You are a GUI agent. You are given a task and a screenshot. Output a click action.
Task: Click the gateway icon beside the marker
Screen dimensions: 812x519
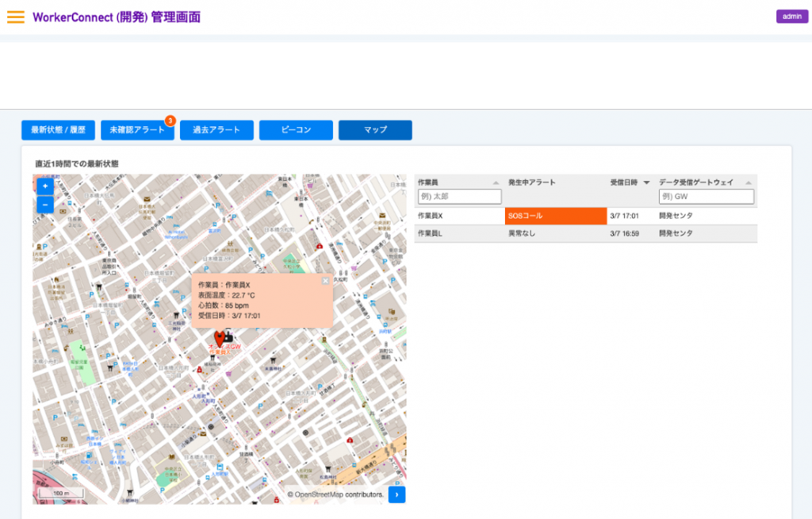coord(229,336)
